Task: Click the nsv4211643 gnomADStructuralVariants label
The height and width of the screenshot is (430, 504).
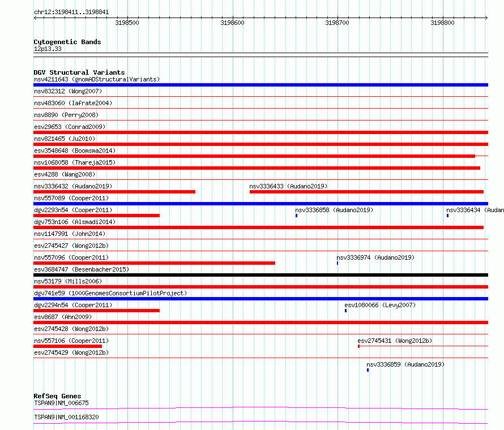Action: pos(97,79)
